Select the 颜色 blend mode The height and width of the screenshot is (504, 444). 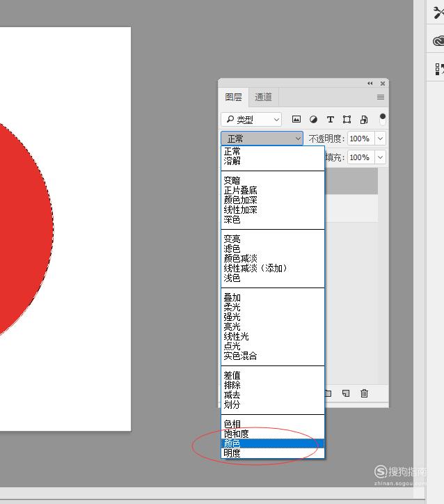(x=273, y=443)
